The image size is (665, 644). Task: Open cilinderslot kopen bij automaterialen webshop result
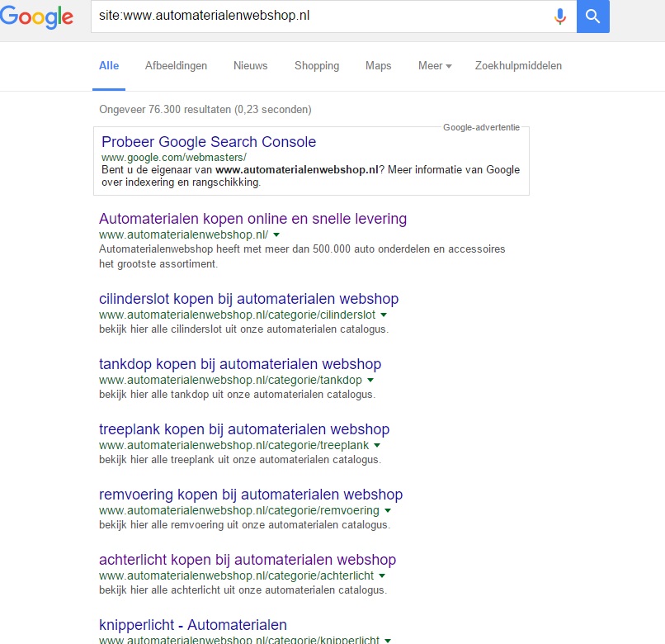coord(248,299)
